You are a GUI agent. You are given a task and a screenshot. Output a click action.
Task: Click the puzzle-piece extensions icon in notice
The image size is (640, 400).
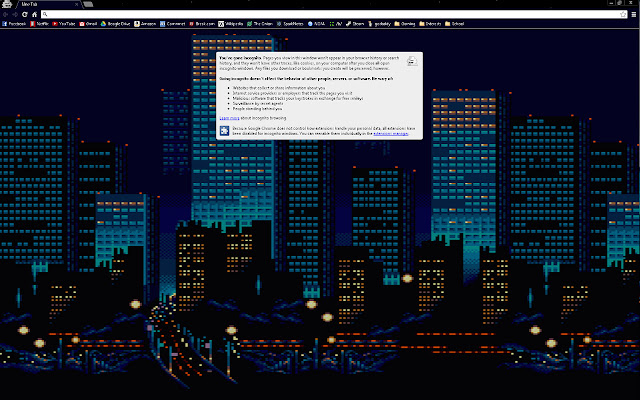click(224, 131)
